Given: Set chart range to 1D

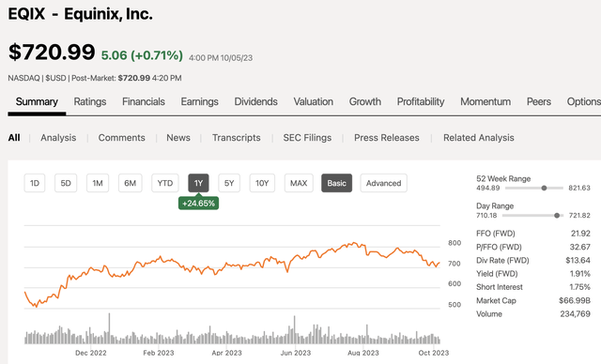Looking at the screenshot, I should [x=35, y=183].
